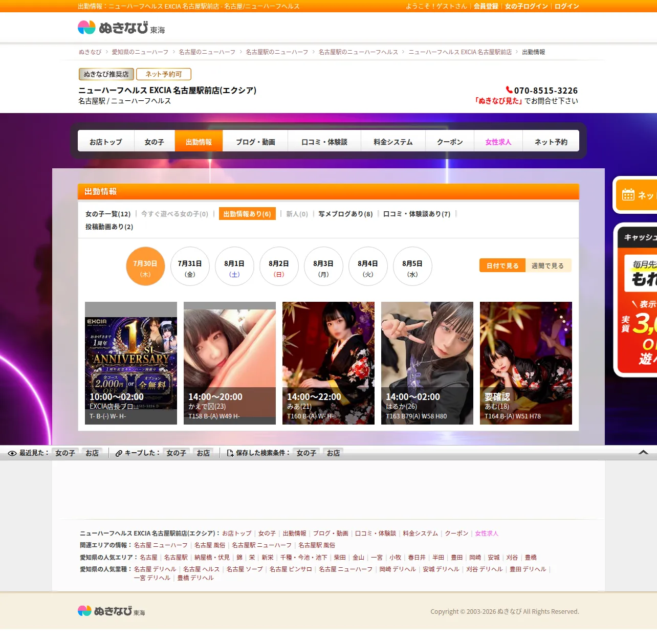Click the footer 納屋橋・伏見 area link
The height and width of the screenshot is (644, 657).
click(x=212, y=558)
